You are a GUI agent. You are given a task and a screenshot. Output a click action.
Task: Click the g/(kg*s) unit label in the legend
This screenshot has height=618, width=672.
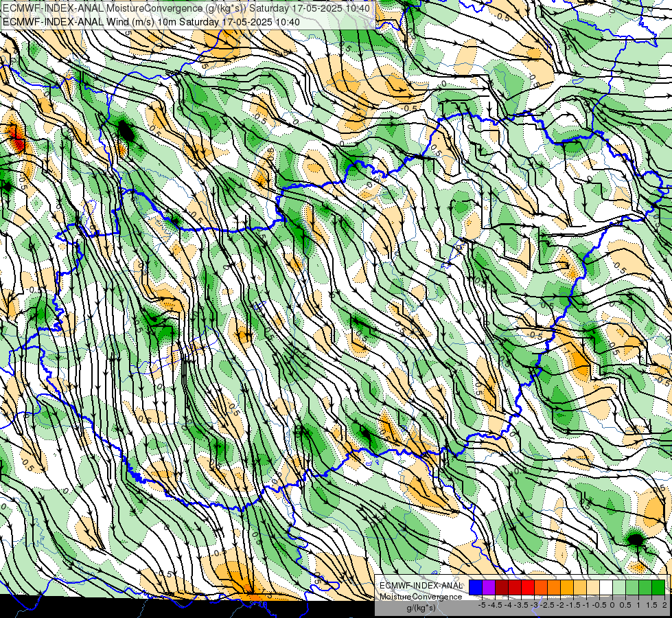(421, 608)
